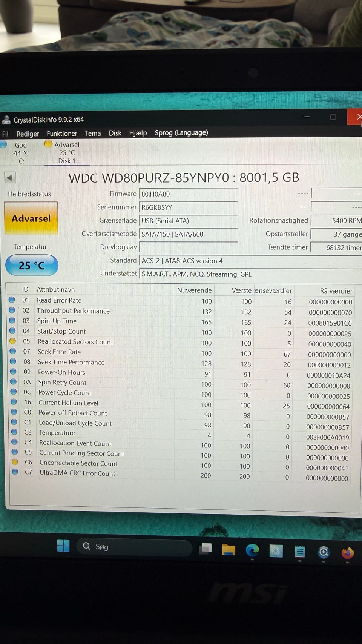Open the Hjælp menu
Screen dimensions: 362x644
pyautogui.click(x=138, y=133)
